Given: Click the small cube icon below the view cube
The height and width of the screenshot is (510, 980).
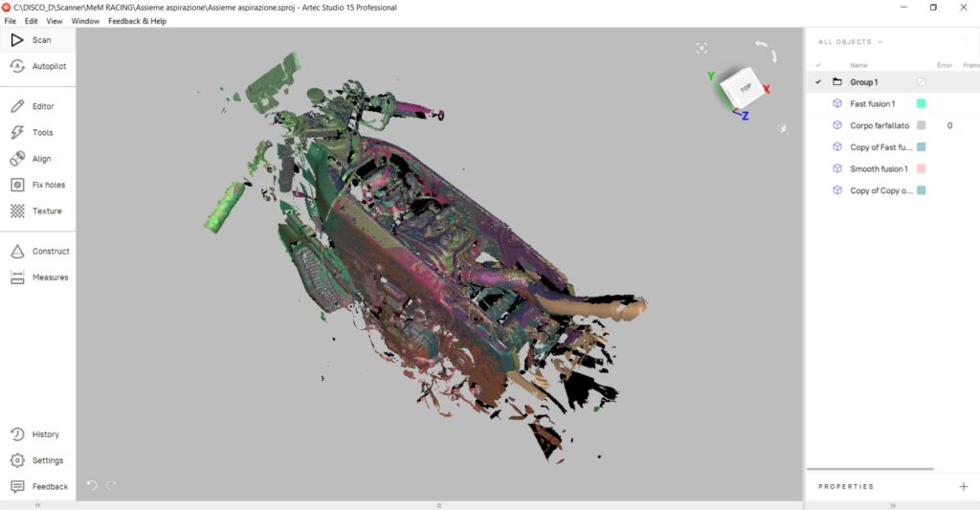Looking at the screenshot, I should click(781, 128).
